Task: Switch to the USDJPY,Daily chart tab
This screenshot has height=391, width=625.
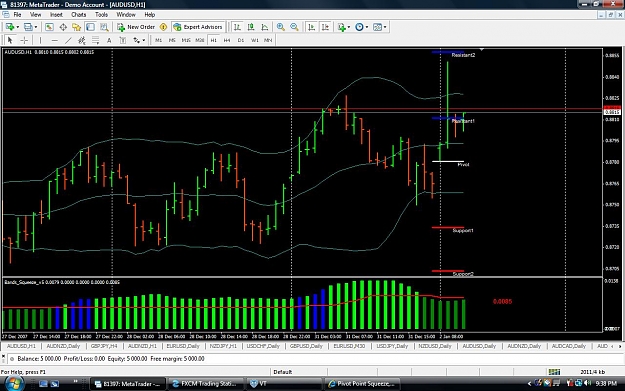Action: [x=392, y=346]
